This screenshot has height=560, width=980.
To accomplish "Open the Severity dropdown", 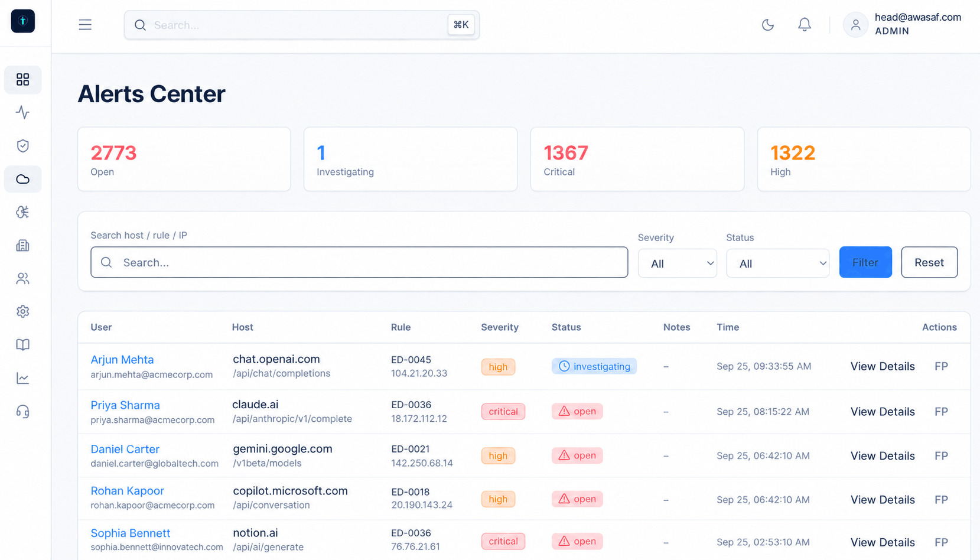I will [678, 263].
